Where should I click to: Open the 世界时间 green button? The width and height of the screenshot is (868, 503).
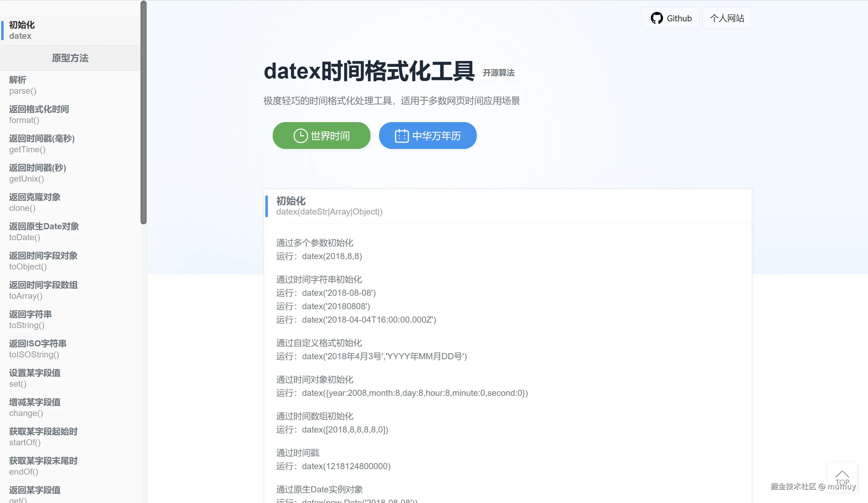pyautogui.click(x=321, y=135)
